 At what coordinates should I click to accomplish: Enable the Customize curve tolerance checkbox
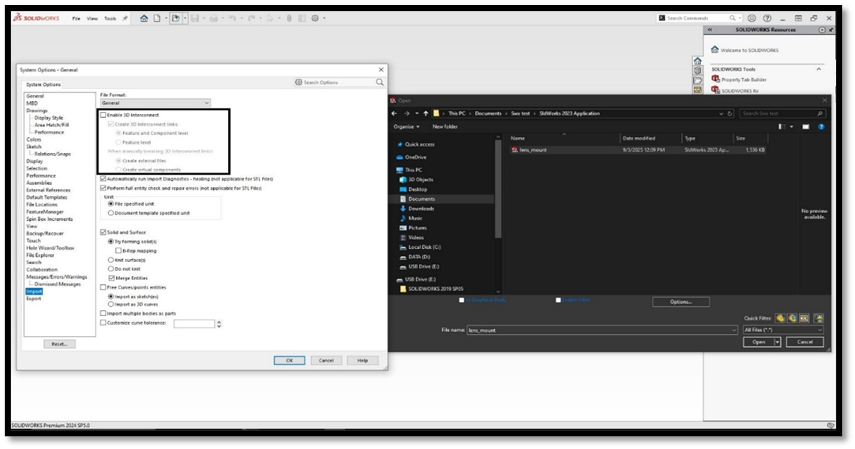(103, 323)
